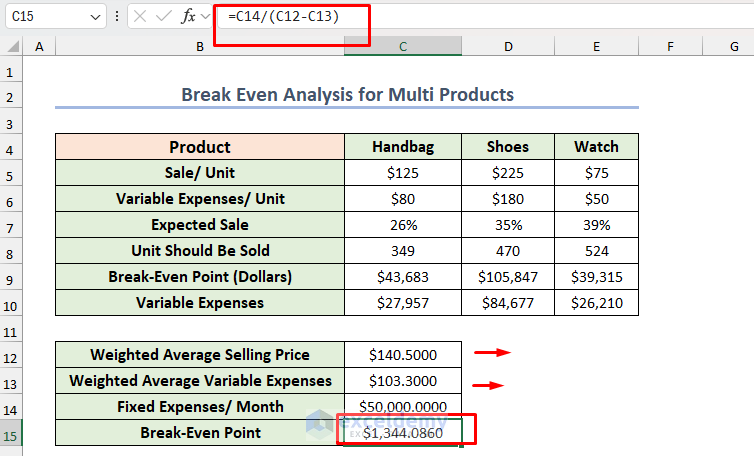Select the Fixed Expenses value $50,000.0000 cell
Screen dimensions: 754x456
(x=402, y=407)
